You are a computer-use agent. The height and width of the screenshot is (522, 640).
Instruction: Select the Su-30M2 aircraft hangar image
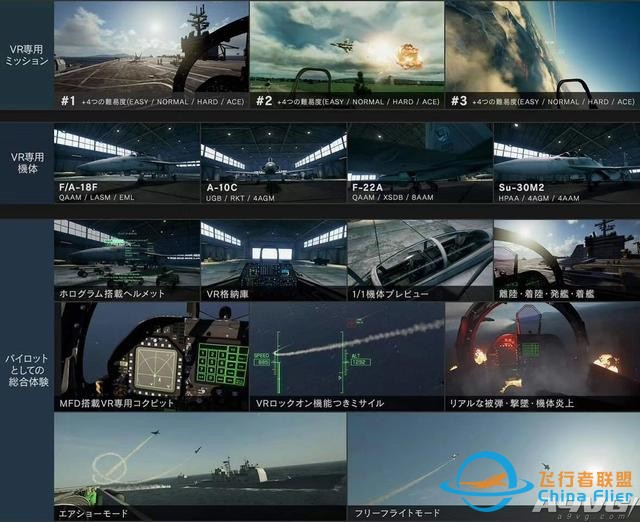click(567, 163)
